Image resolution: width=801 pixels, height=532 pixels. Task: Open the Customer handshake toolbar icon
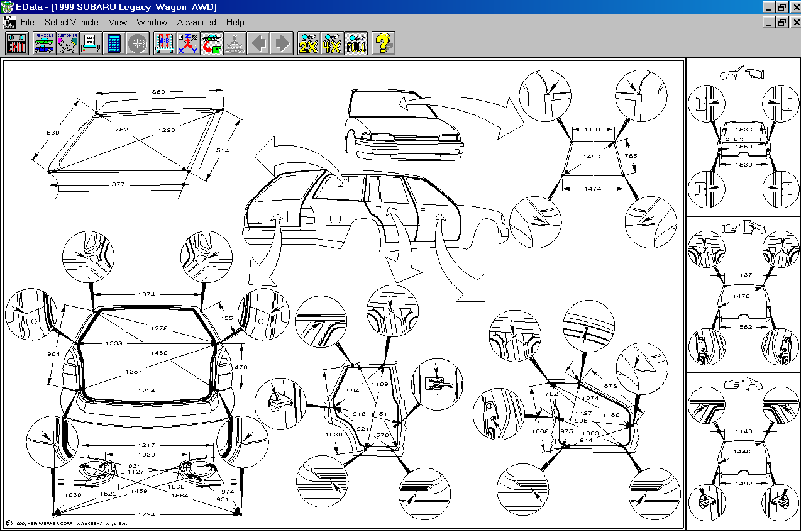(67, 43)
